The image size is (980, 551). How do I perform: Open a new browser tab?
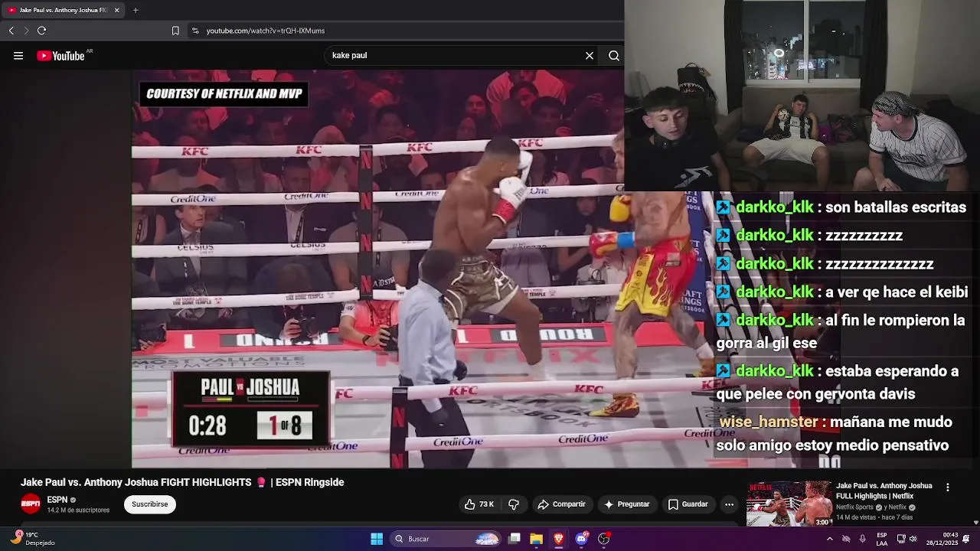click(136, 10)
